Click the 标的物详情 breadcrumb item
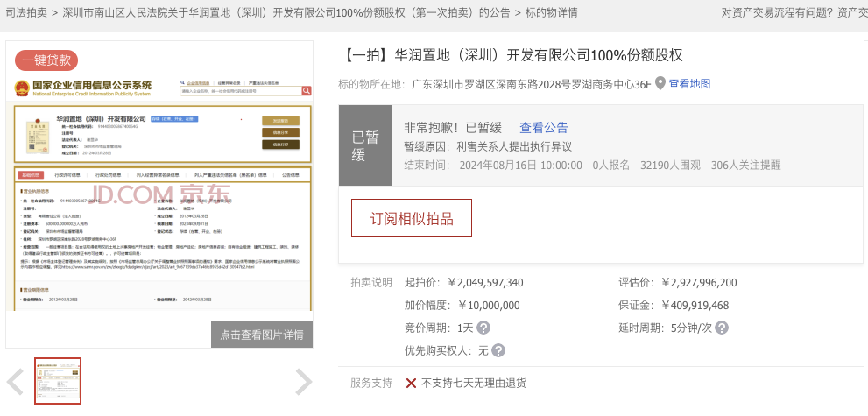The width and height of the screenshot is (868, 416). tap(551, 13)
